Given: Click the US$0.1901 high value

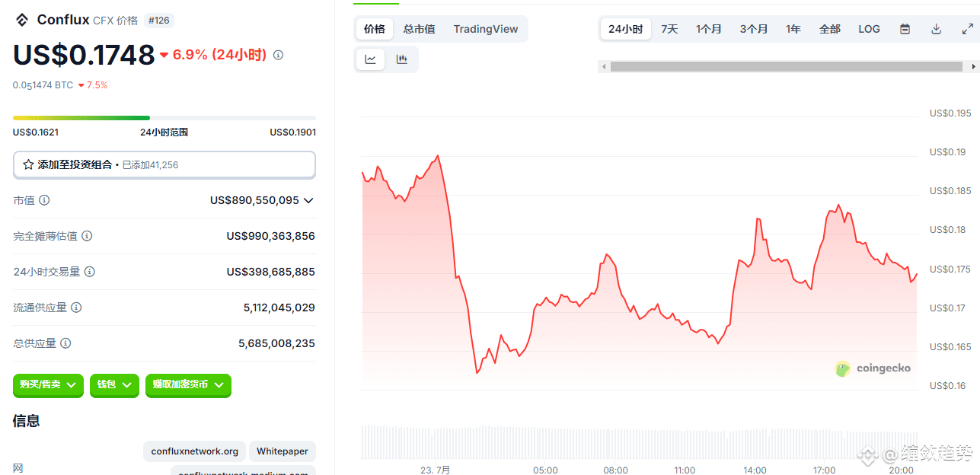Looking at the screenshot, I should pyautogui.click(x=293, y=132).
